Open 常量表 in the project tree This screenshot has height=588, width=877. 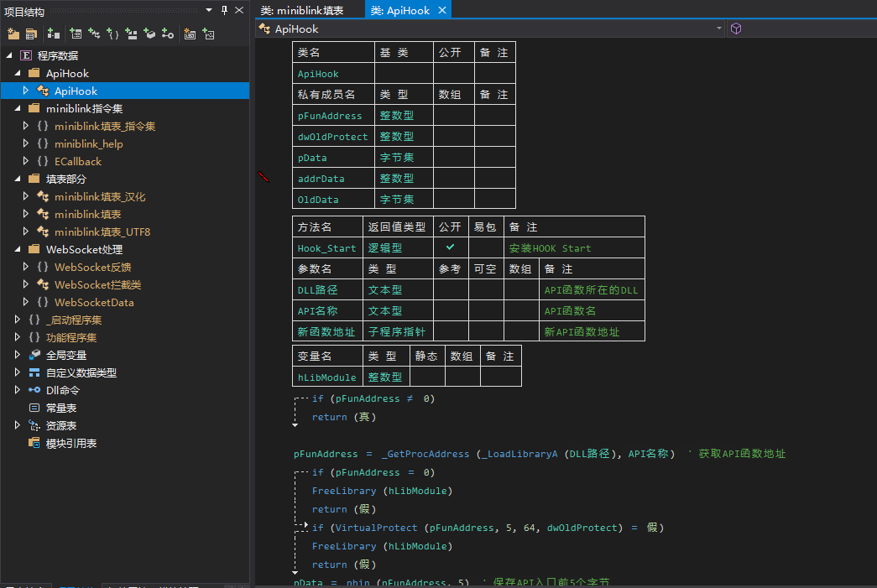(61, 408)
